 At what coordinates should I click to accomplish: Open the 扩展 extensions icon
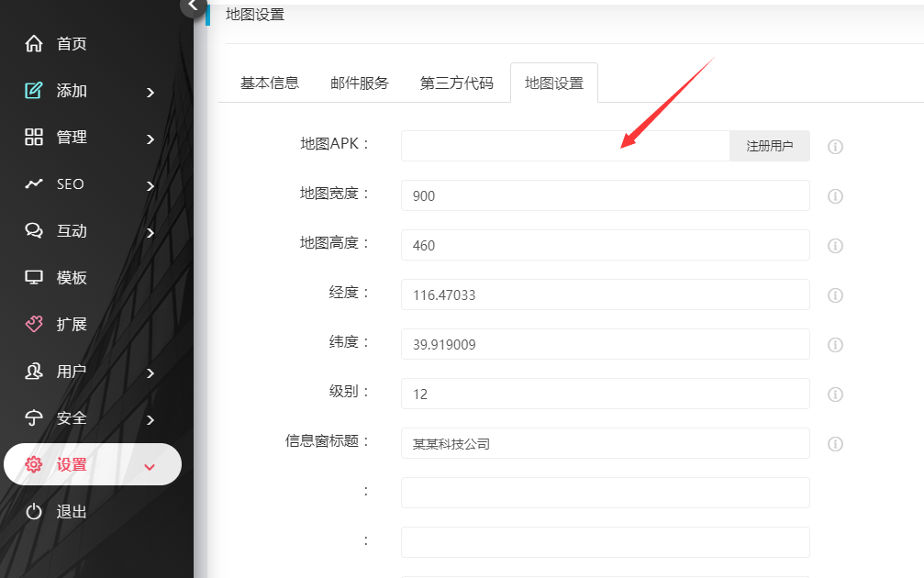(x=33, y=325)
